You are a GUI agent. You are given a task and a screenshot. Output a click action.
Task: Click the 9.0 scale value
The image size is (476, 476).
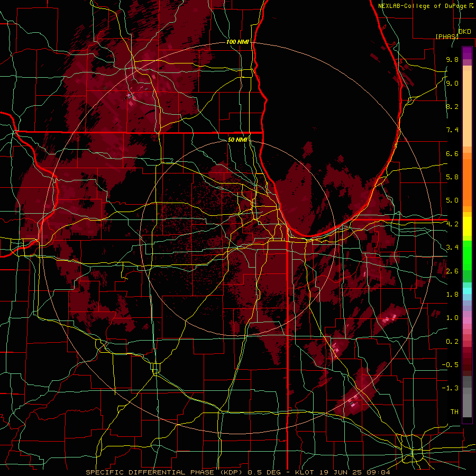(452, 83)
